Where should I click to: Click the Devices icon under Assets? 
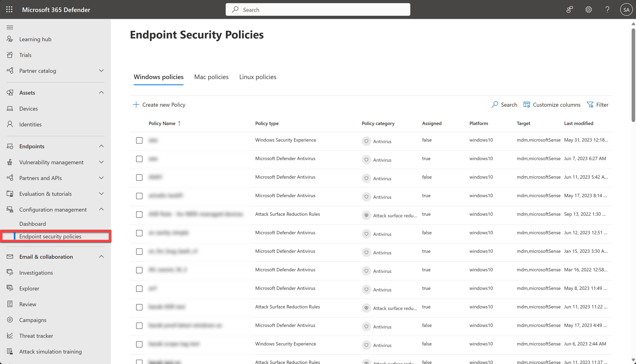click(10, 108)
